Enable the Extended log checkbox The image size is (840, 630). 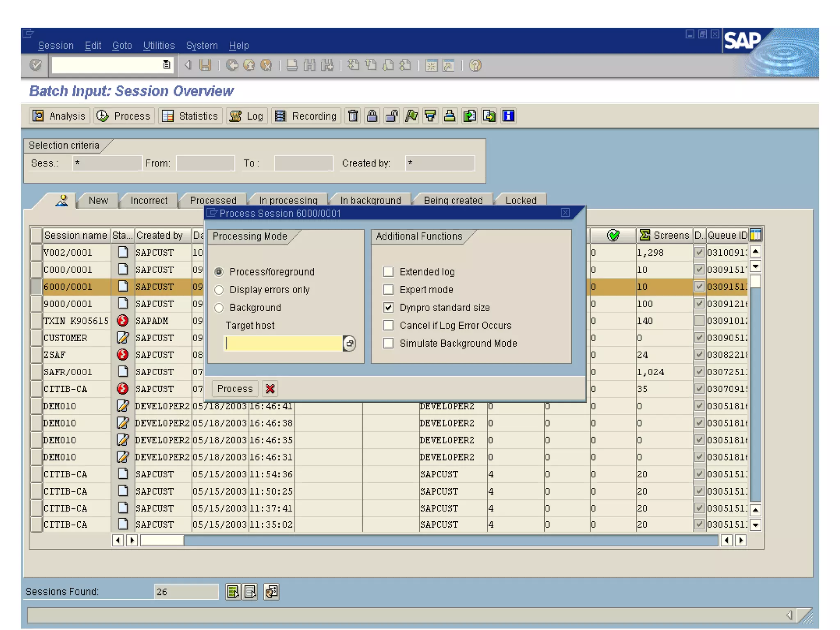coord(388,272)
